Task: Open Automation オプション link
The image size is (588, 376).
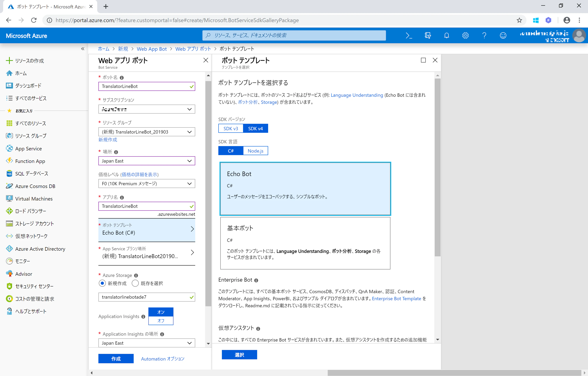Action: (163, 359)
